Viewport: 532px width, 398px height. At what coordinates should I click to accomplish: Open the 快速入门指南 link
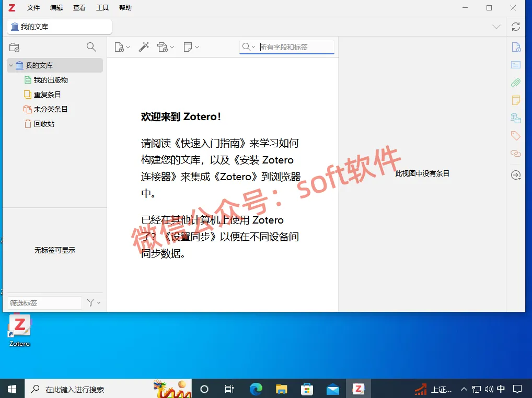tap(210, 143)
